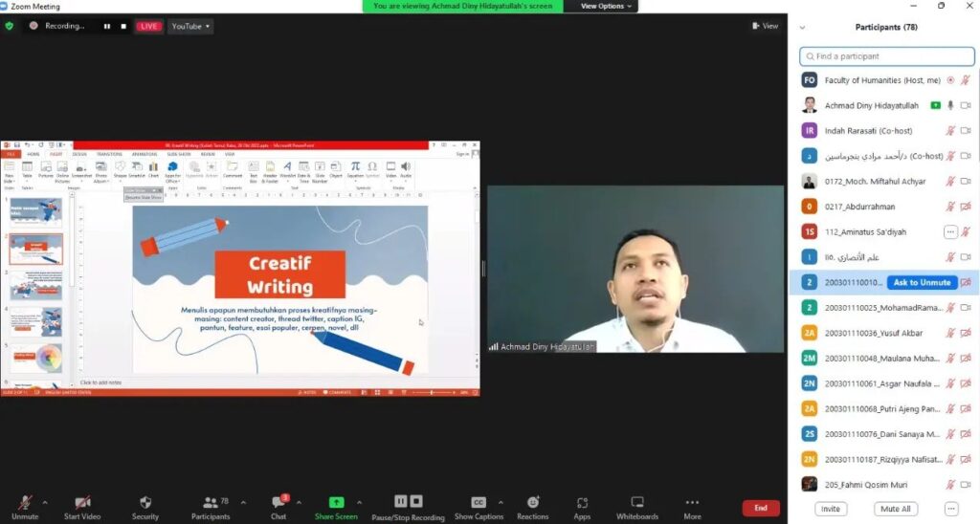Click the Find a participant search field
980x524 pixels.
pyautogui.click(x=885, y=56)
